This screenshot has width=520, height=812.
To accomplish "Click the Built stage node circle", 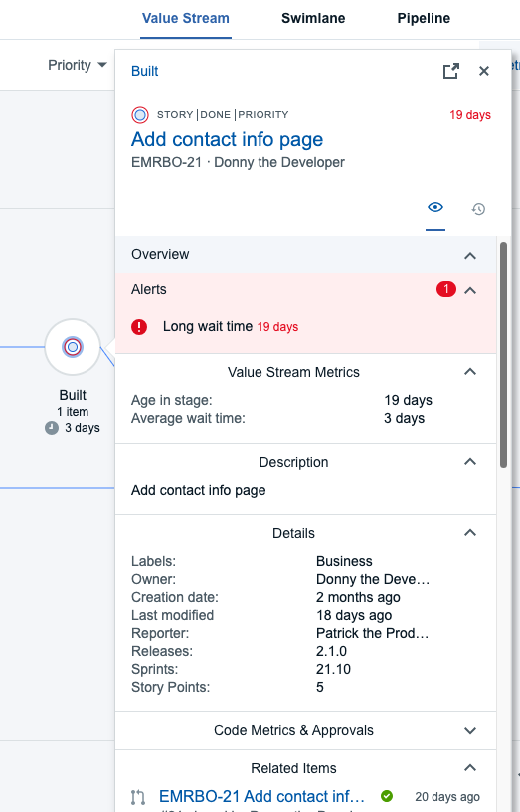I will [x=73, y=347].
